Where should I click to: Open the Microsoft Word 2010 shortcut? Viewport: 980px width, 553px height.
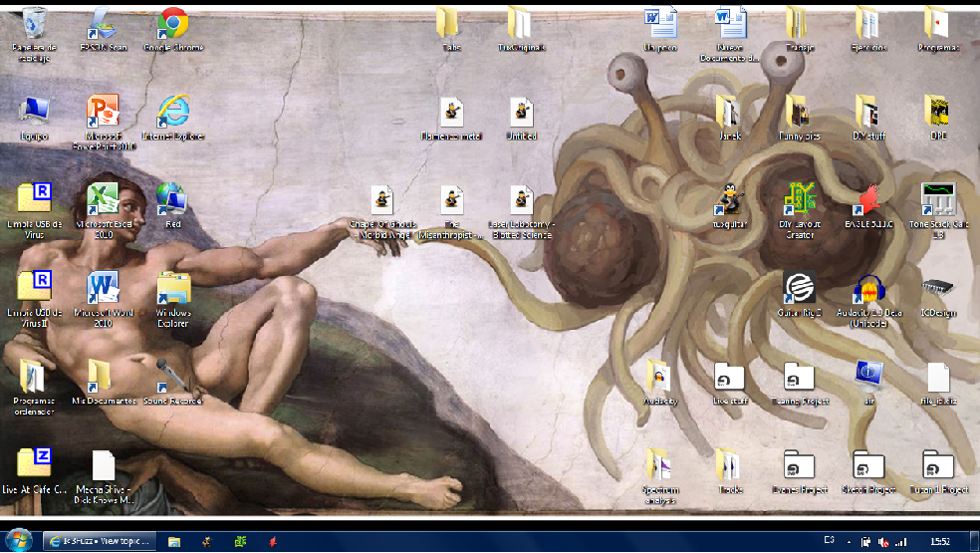point(103,290)
